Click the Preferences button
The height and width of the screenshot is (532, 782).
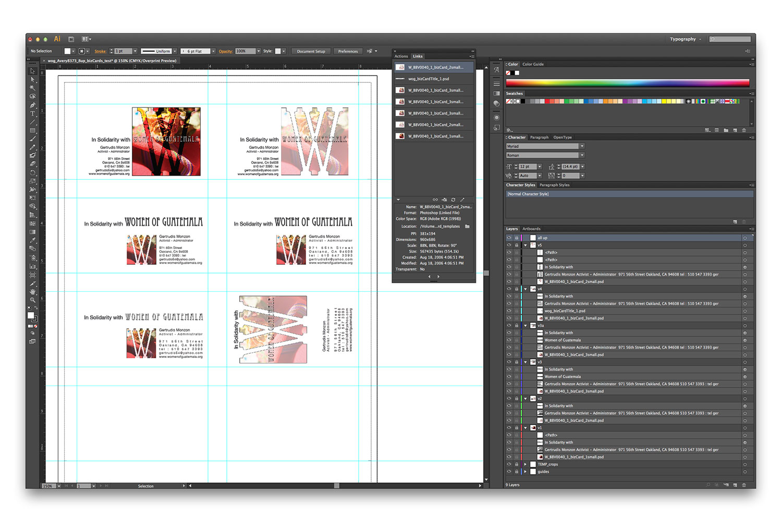(348, 51)
